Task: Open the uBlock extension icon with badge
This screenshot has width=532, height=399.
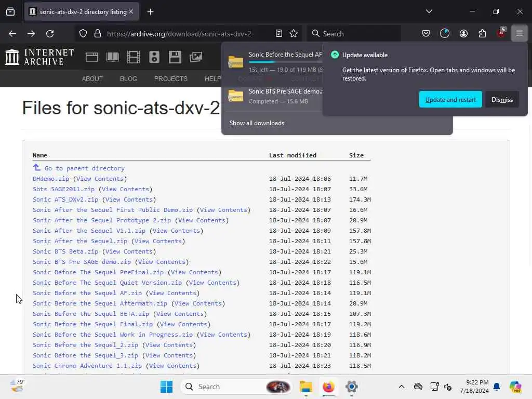Action: tap(501, 33)
